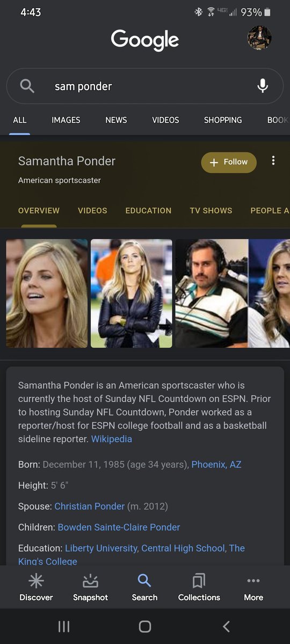Open the photo with black leather jacket

pyautogui.click(x=132, y=293)
